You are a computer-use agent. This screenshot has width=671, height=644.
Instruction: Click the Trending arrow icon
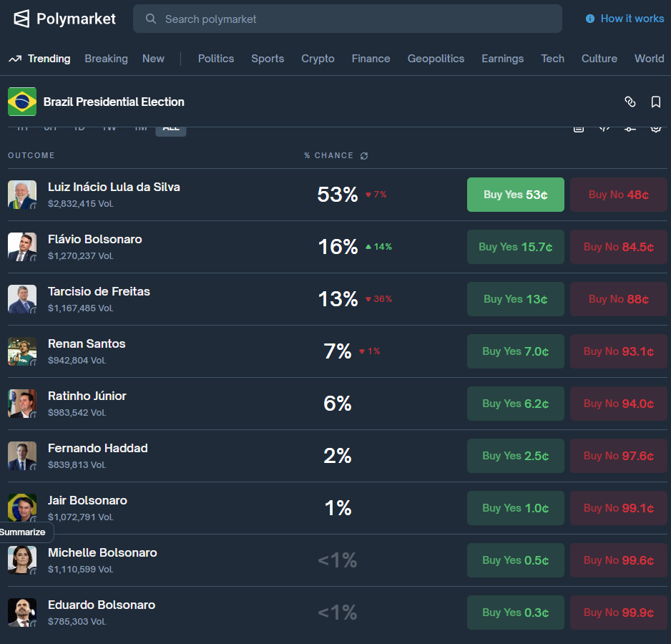[15, 59]
